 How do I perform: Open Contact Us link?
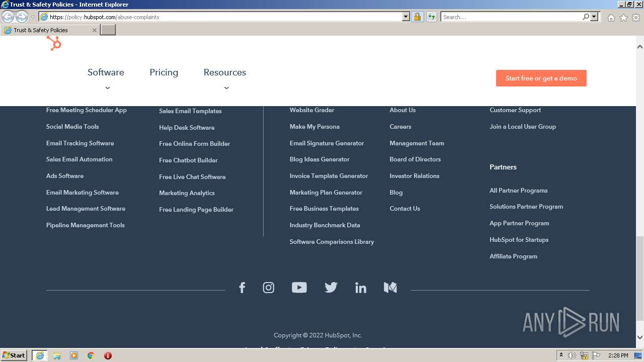pyautogui.click(x=405, y=209)
